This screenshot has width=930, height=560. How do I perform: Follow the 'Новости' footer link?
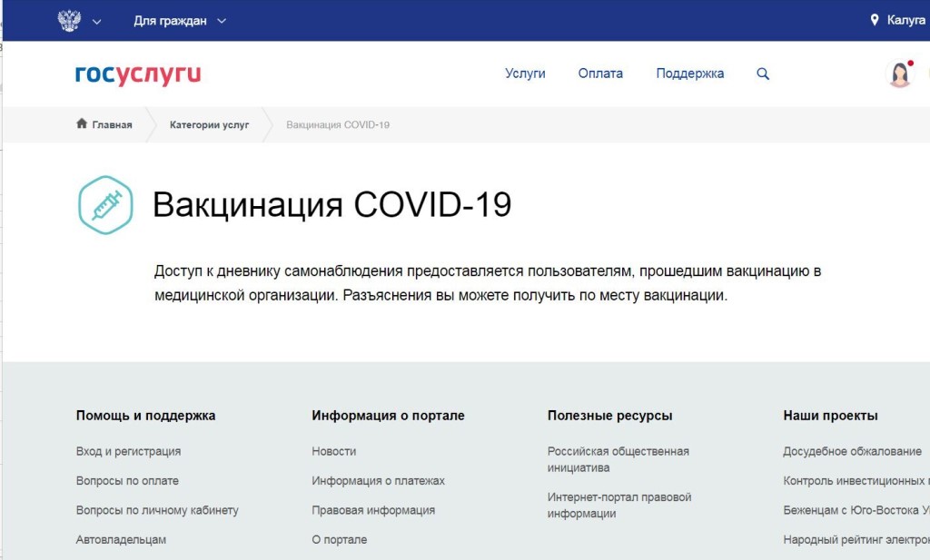point(333,451)
